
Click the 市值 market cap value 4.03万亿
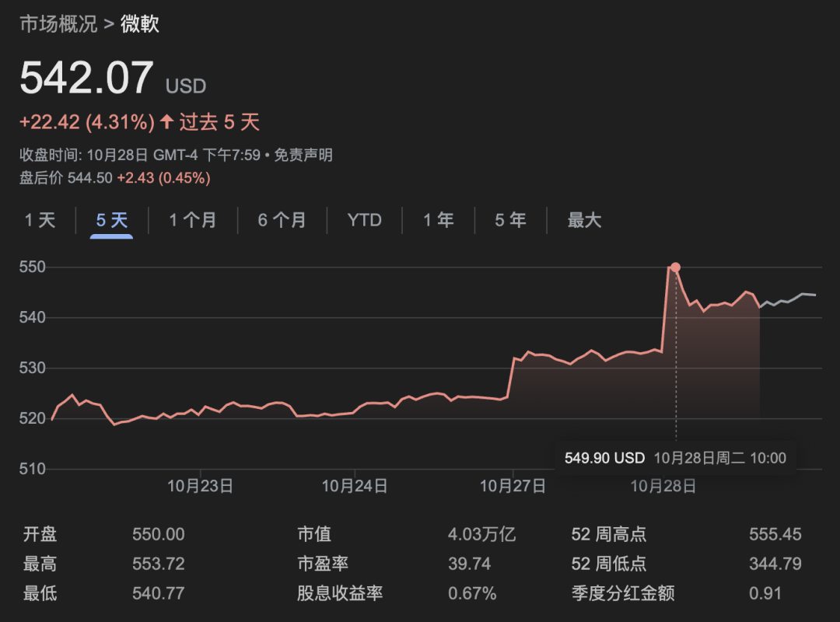(x=481, y=535)
